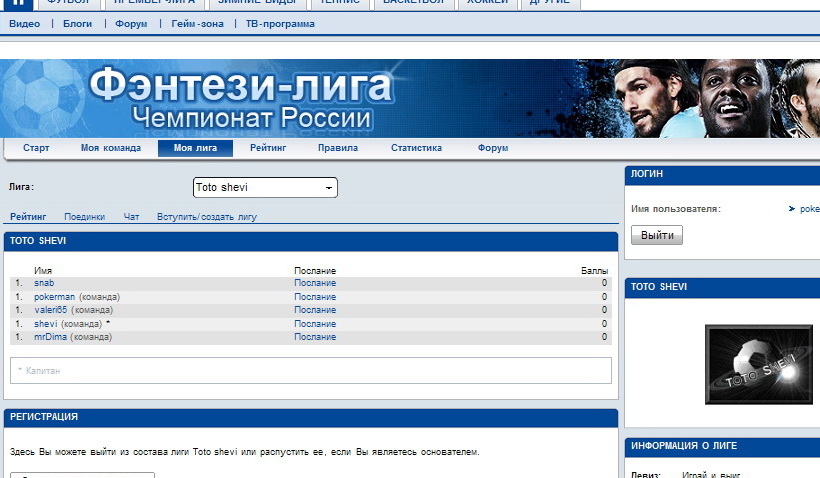
Task: Click the Послание column header
Action: tap(315, 271)
